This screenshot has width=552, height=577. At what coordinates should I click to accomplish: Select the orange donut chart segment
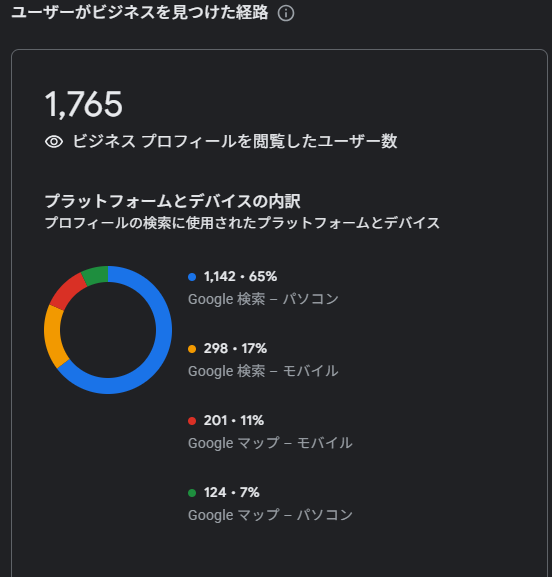coord(52,335)
